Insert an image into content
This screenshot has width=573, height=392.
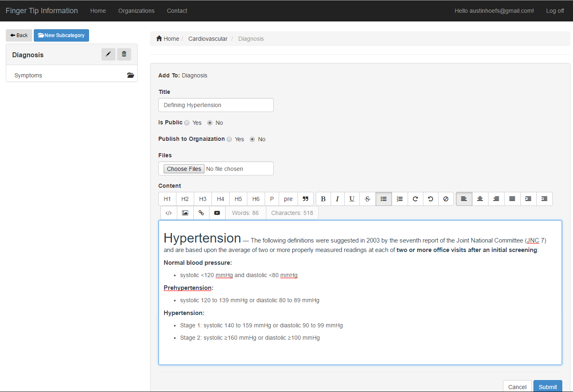(x=185, y=213)
